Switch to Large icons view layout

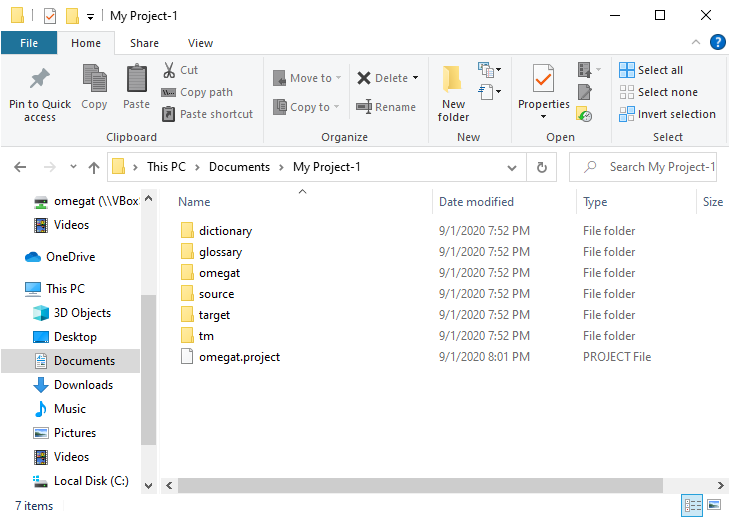714,505
